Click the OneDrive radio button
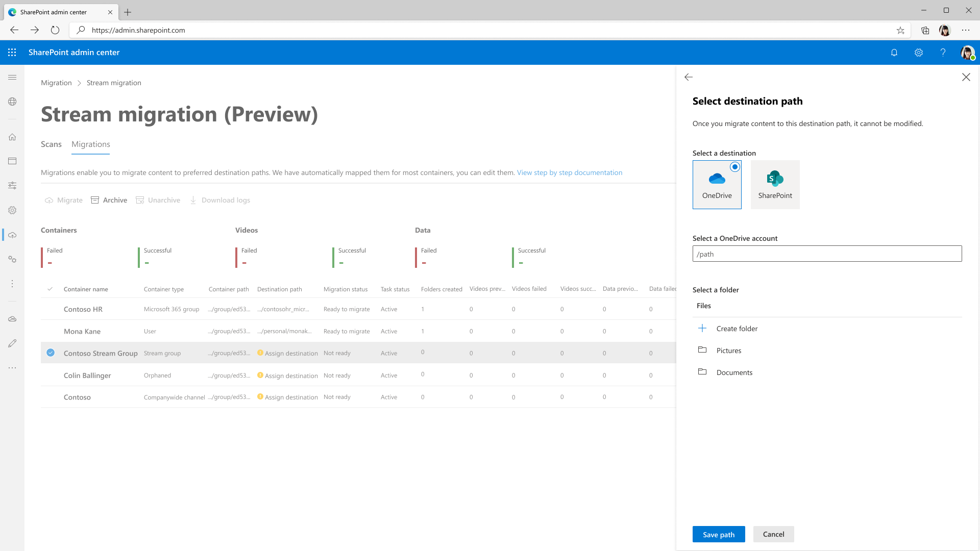This screenshot has height=551, width=980. point(735,166)
